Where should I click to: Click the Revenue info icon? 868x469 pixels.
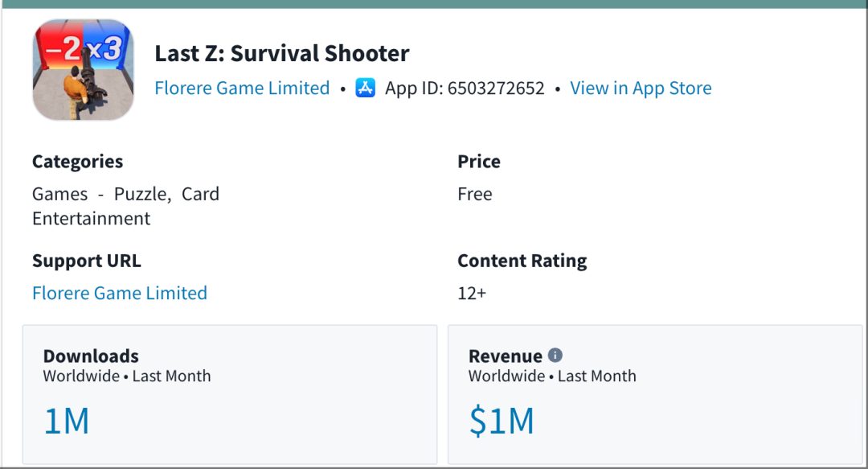point(555,356)
